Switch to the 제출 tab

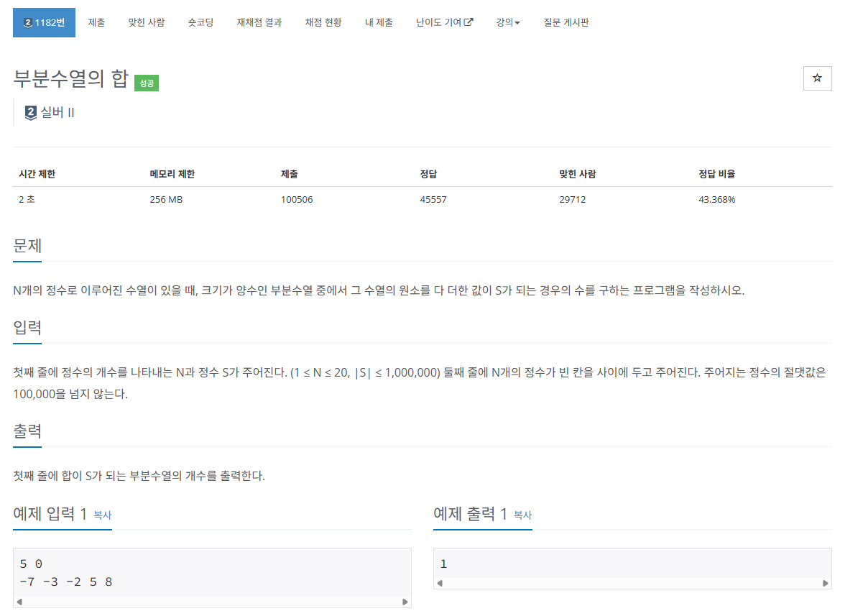96,22
